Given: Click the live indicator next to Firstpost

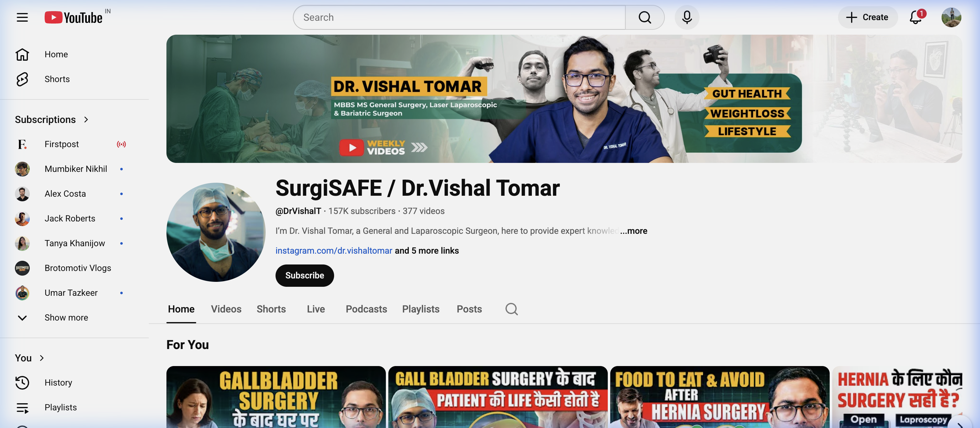Looking at the screenshot, I should [x=121, y=144].
